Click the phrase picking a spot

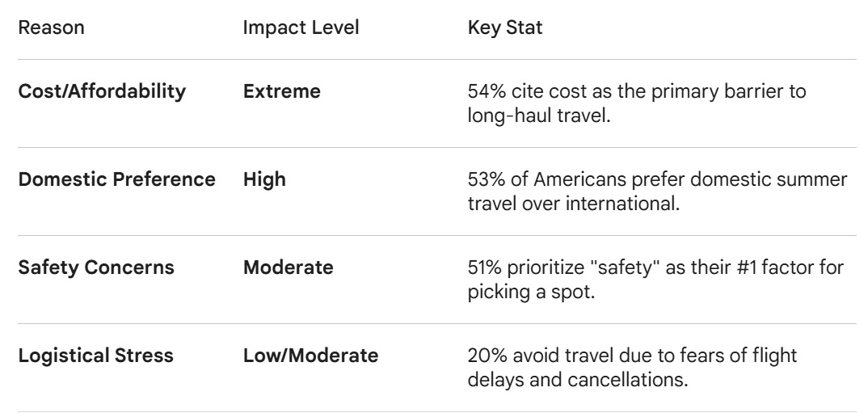531,292
